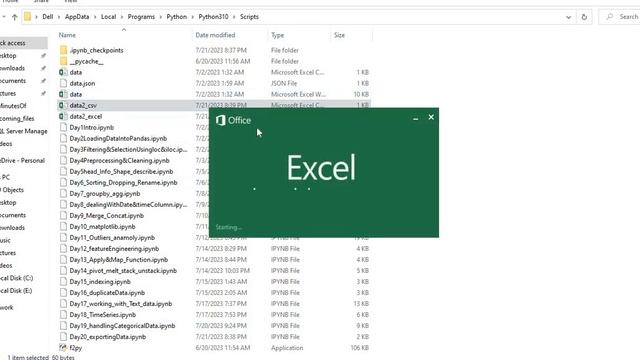Click the Up one level arrow
640x360 pixels.
15,17
